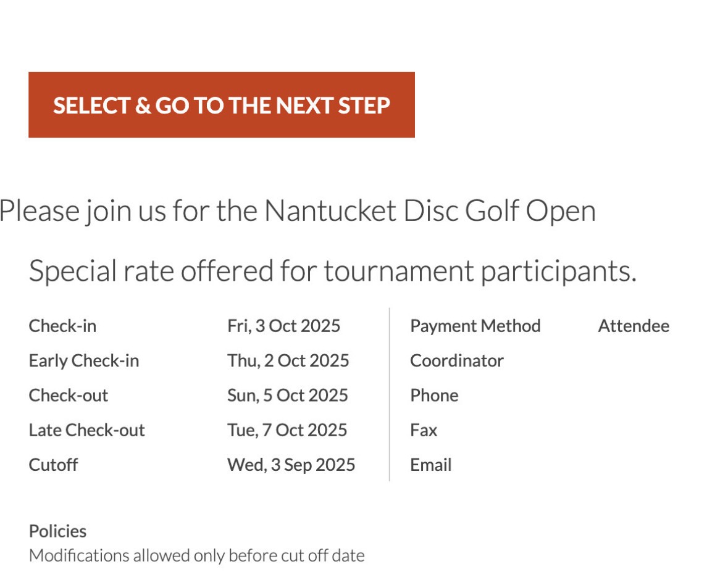This screenshot has width=728, height=585.
Task: Click the Cutoff label
Action: point(54,465)
